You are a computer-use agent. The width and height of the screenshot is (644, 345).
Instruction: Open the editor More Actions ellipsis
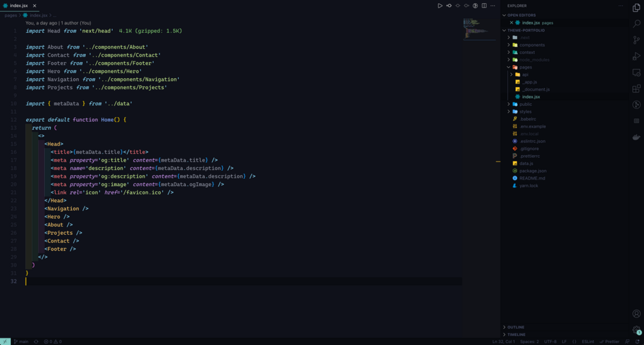(x=493, y=6)
